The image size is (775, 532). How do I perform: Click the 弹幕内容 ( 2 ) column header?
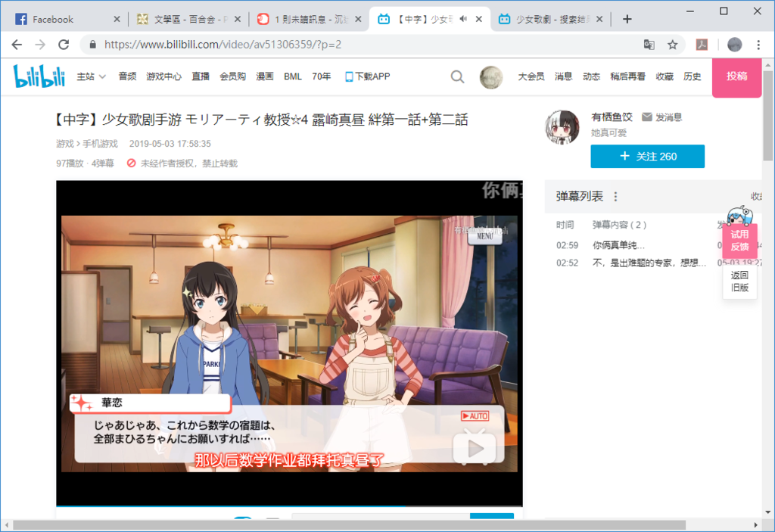619,225
